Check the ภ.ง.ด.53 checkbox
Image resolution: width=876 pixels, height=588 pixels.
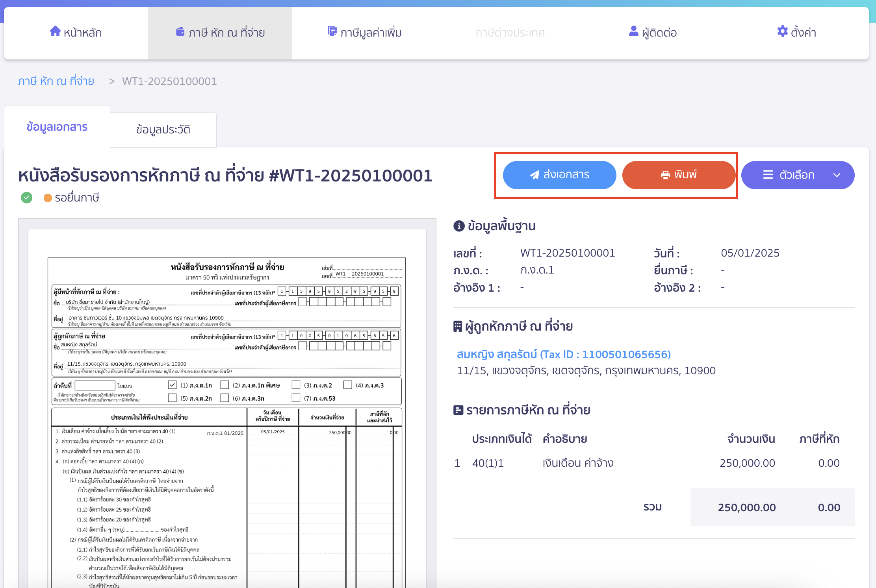[x=296, y=398]
